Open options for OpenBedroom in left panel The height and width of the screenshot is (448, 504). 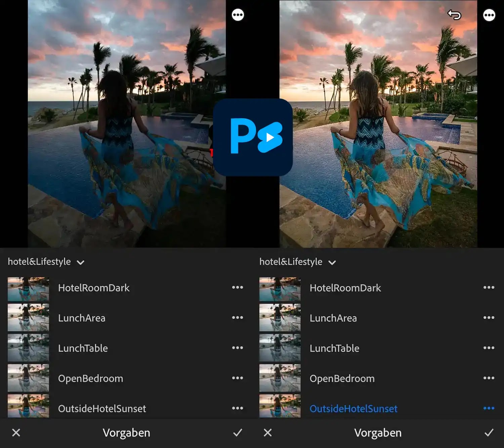click(238, 378)
